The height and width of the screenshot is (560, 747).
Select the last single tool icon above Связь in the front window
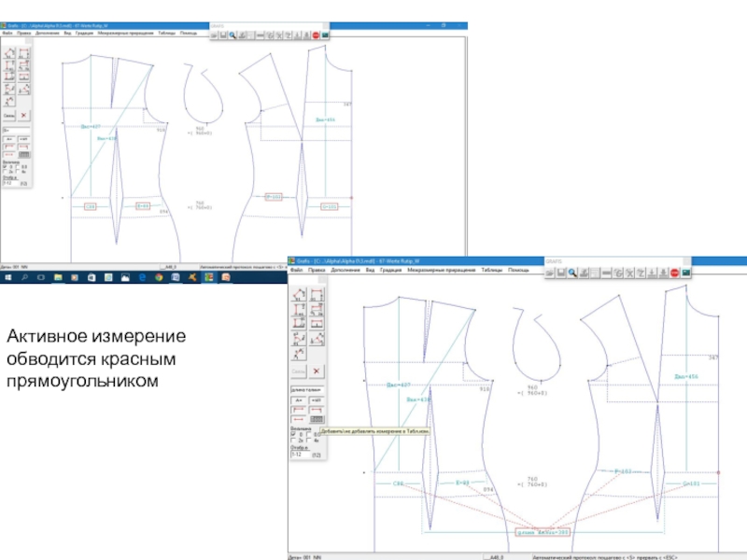tap(299, 354)
